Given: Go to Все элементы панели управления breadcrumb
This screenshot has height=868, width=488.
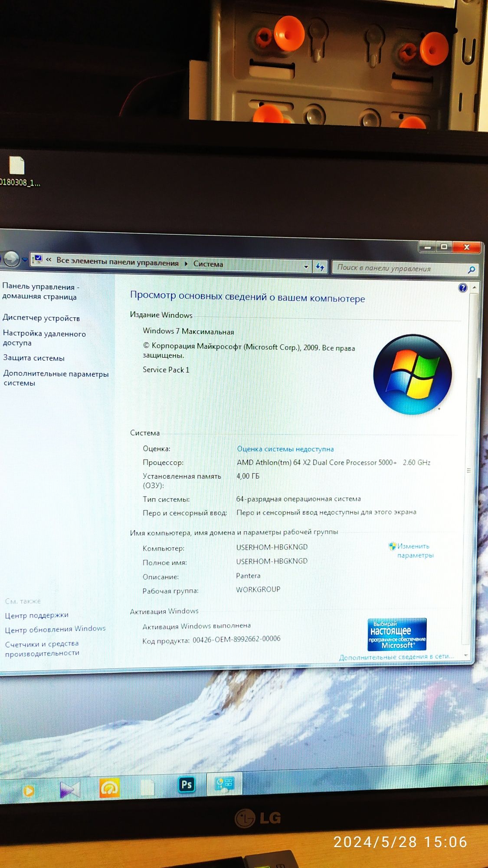Looking at the screenshot, I should click(117, 262).
